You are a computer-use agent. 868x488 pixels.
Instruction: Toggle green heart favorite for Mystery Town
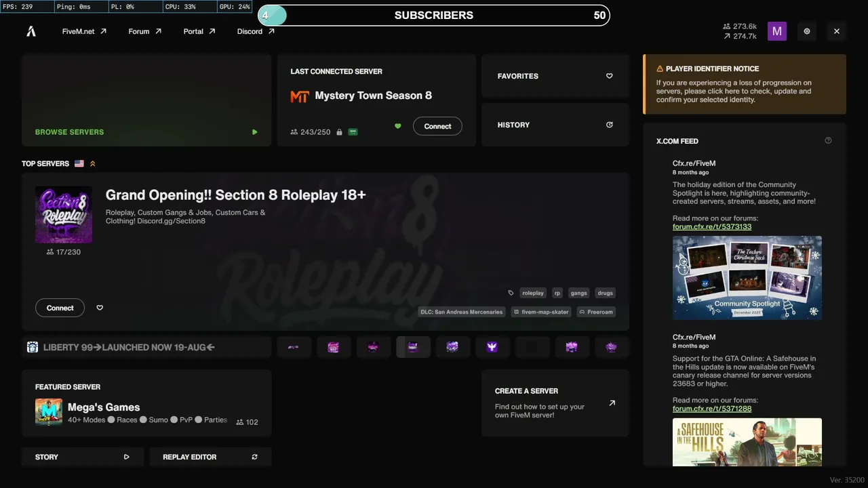pyautogui.click(x=398, y=126)
